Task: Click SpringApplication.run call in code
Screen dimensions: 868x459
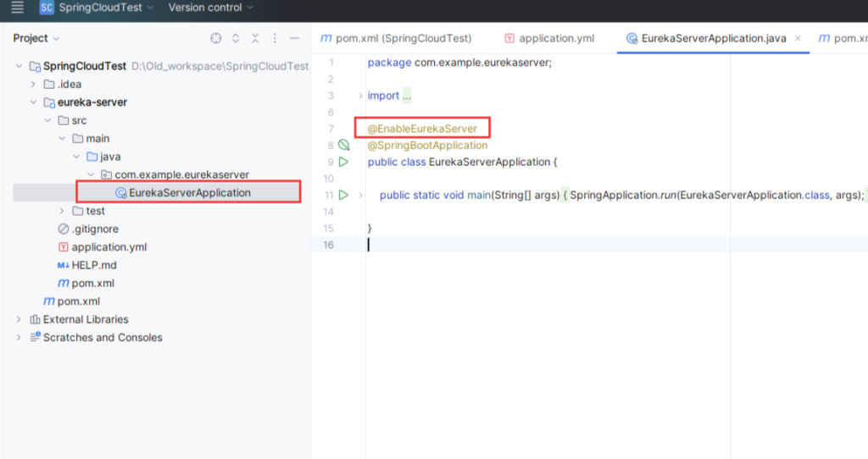Action: coord(623,196)
